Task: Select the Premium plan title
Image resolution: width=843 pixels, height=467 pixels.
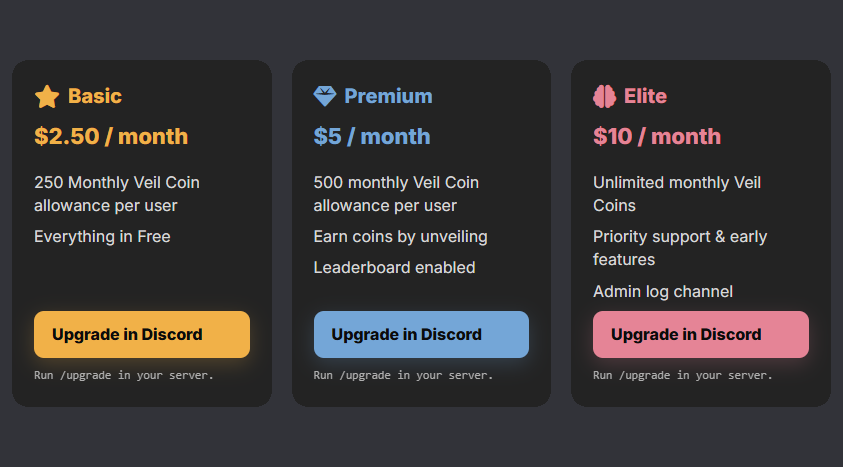Action: 388,96
